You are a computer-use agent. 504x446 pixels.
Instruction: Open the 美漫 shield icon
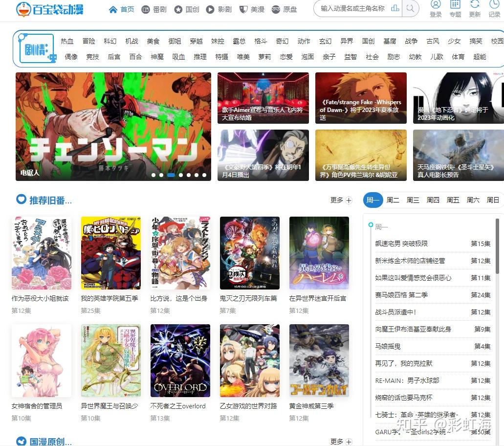point(243,10)
